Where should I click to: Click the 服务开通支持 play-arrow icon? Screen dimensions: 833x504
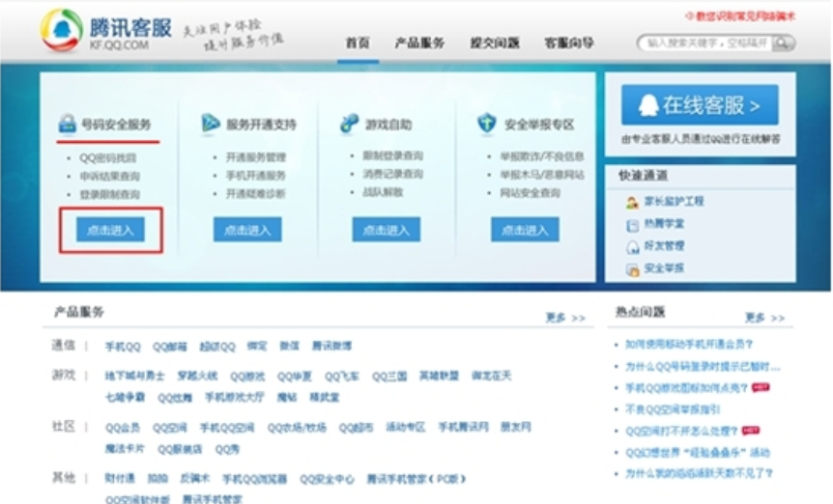[x=211, y=124]
